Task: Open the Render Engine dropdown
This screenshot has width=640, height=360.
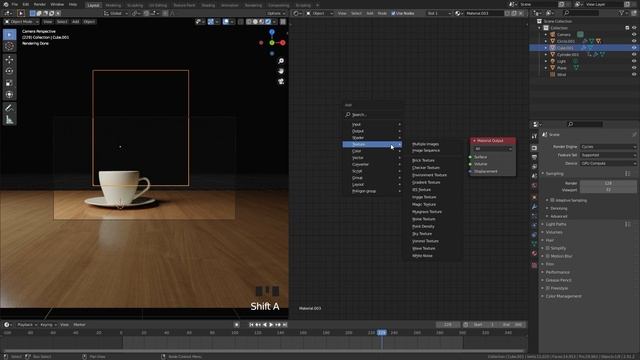Action: click(x=608, y=147)
